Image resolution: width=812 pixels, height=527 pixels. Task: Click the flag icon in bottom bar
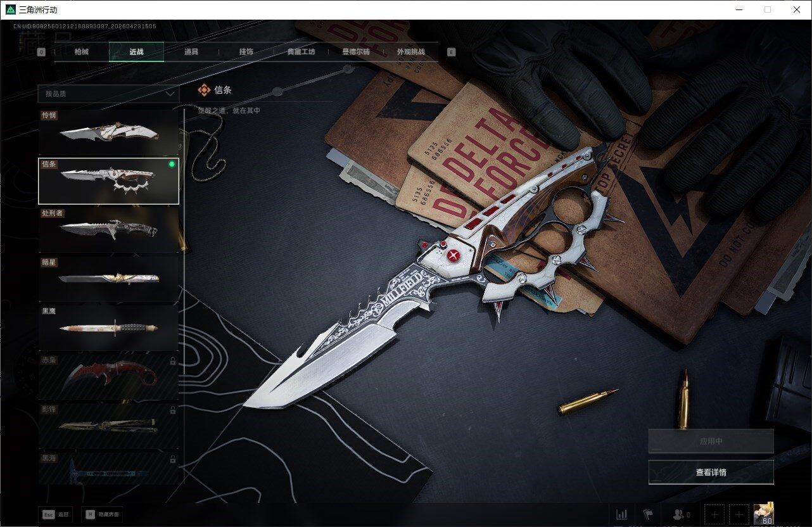tap(648, 514)
